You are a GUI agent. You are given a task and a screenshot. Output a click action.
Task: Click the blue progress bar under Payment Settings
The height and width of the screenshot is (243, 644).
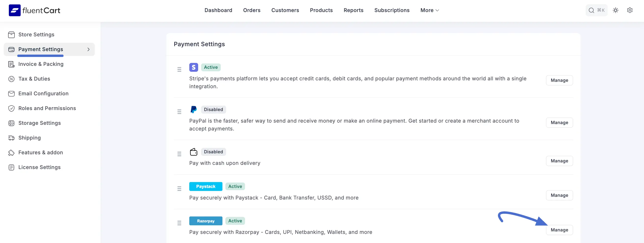[40, 56]
